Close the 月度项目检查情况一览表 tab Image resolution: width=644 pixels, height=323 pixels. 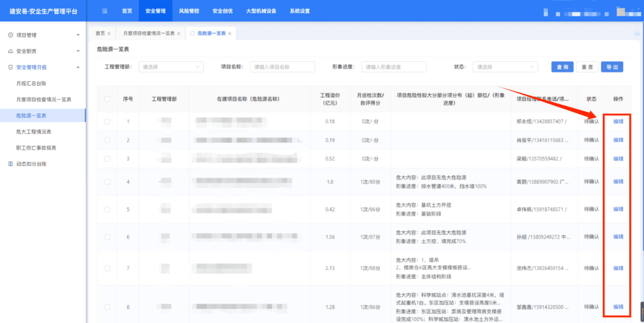(179, 34)
